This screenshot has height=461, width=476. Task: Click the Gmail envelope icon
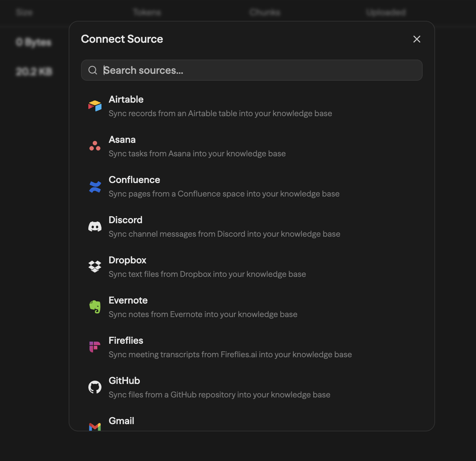95,426
